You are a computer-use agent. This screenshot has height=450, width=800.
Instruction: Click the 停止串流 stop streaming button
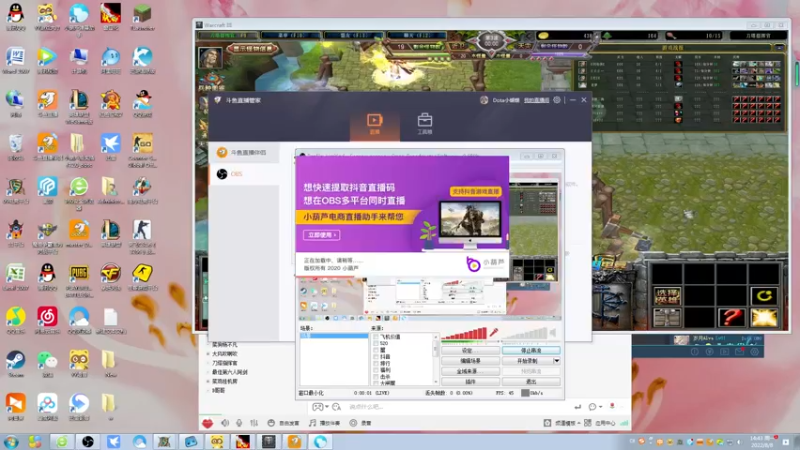click(531, 351)
